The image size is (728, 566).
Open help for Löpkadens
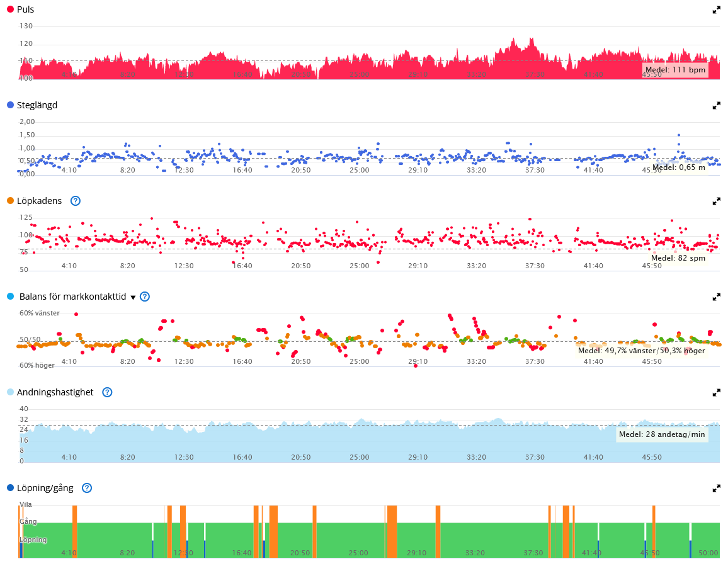pos(75,201)
